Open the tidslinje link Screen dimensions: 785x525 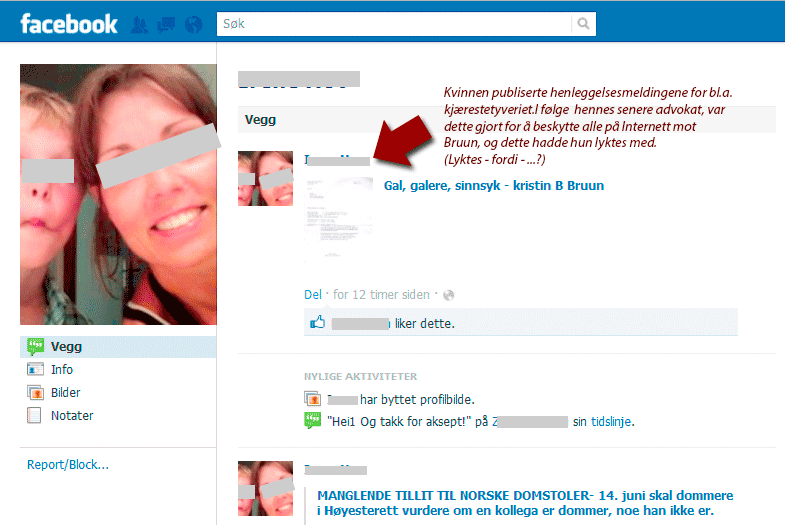(611, 422)
